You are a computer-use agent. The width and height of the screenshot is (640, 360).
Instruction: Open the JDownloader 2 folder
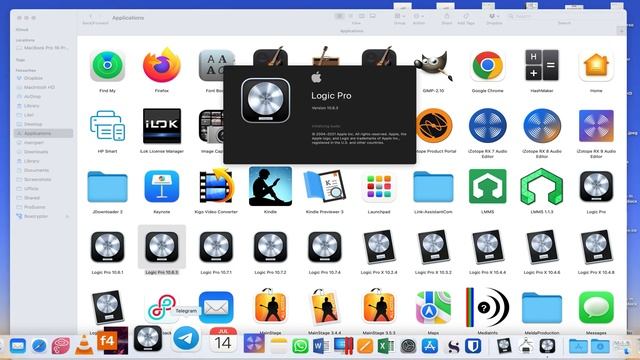(107, 187)
